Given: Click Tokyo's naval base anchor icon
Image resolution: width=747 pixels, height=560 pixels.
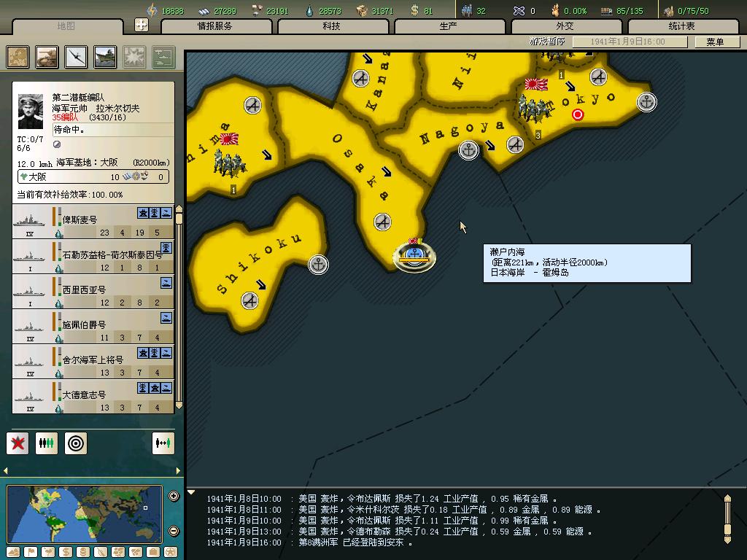Looking at the screenshot, I should coord(646,101).
